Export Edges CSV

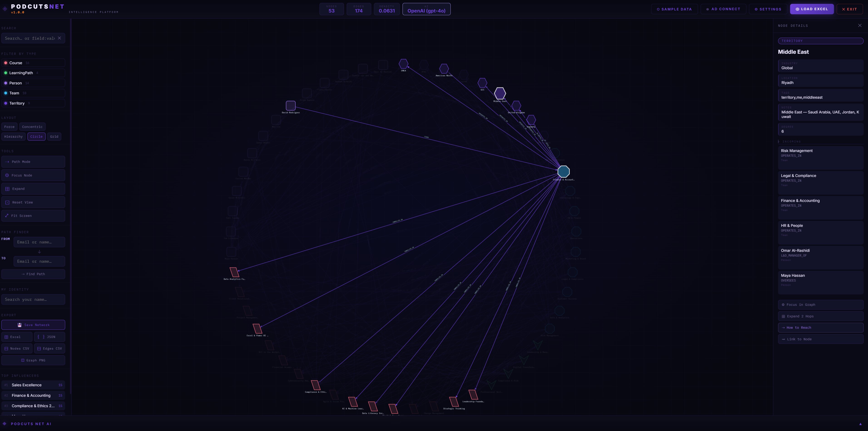[49, 348]
